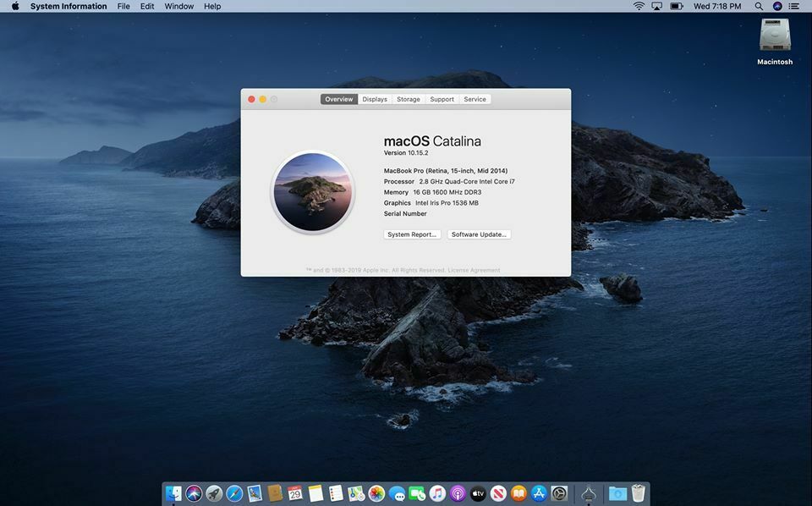The height and width of the screenshot is (506, 812).
Task: Open News app in dock
Action: tap(498, 493)
